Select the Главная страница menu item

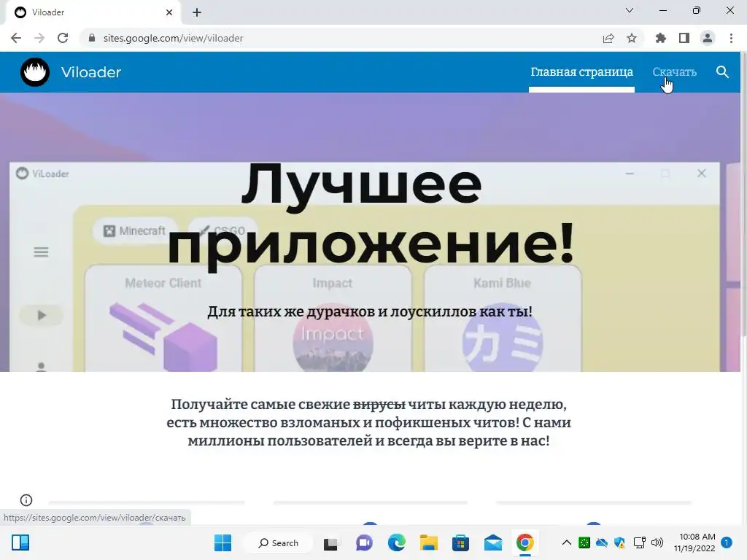[581, 72]
